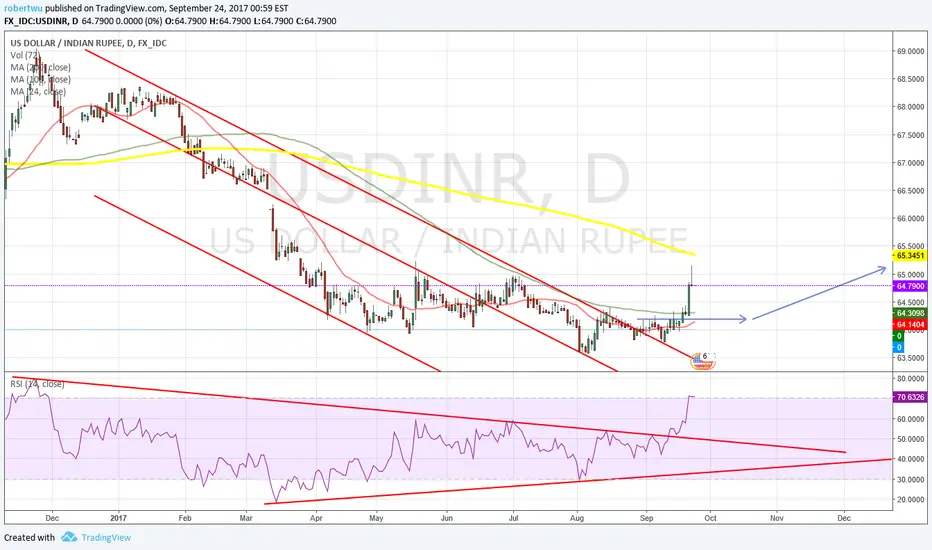932x550 pixels.
Task: Click the 'Oct' label on time axis
Action: [x=710, y=518]
